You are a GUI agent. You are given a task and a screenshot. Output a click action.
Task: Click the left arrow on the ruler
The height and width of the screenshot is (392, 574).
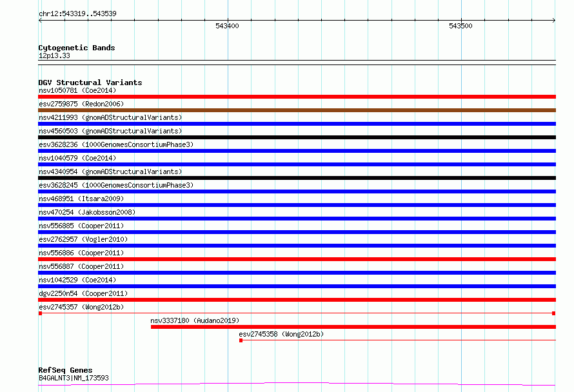[x=40, y=20]
